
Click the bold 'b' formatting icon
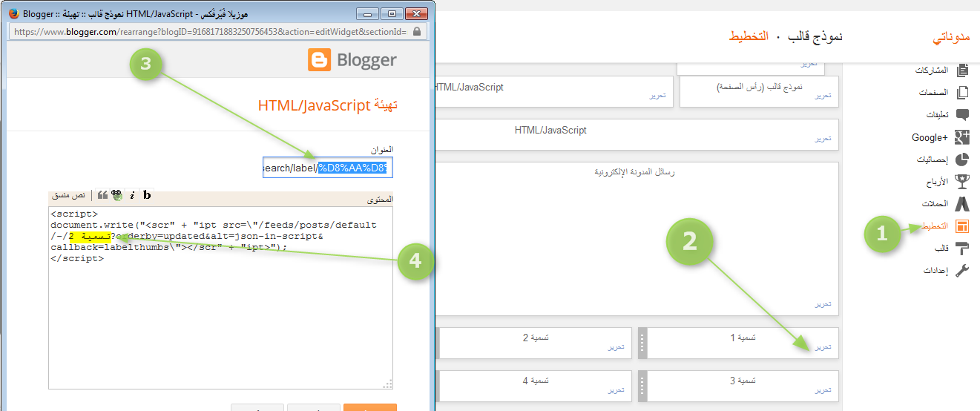pyautogui.click(x=147, y=195)
